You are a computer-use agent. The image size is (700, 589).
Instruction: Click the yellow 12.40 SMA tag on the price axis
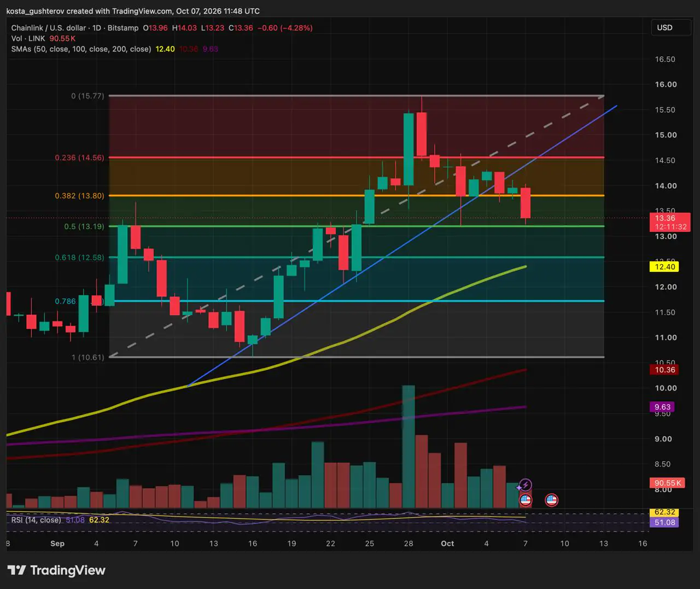click(665, 267)
